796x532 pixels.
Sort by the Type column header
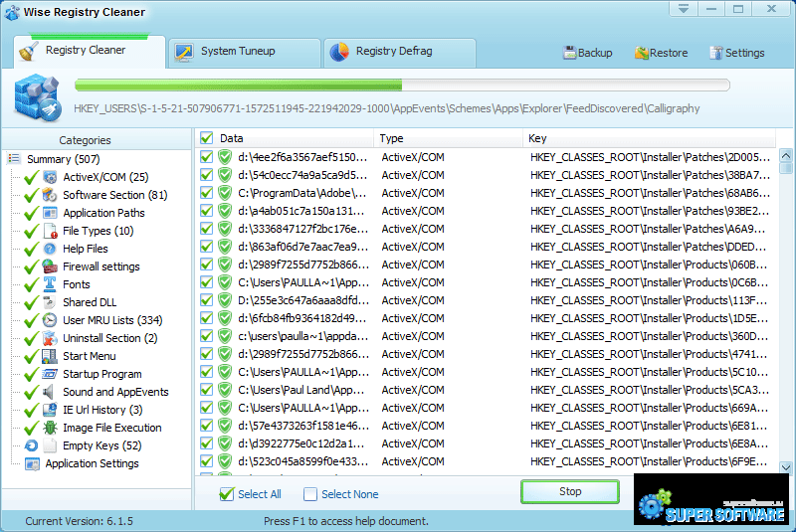coord(449,138)
